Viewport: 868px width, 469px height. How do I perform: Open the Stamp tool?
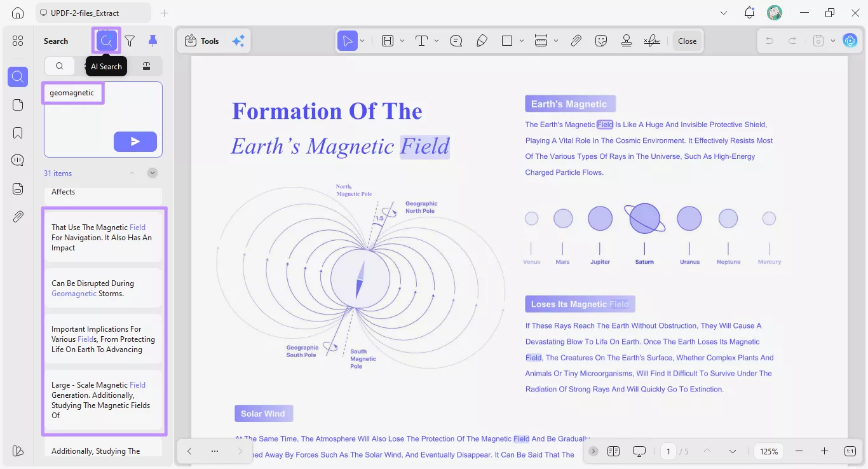point(627,41)
